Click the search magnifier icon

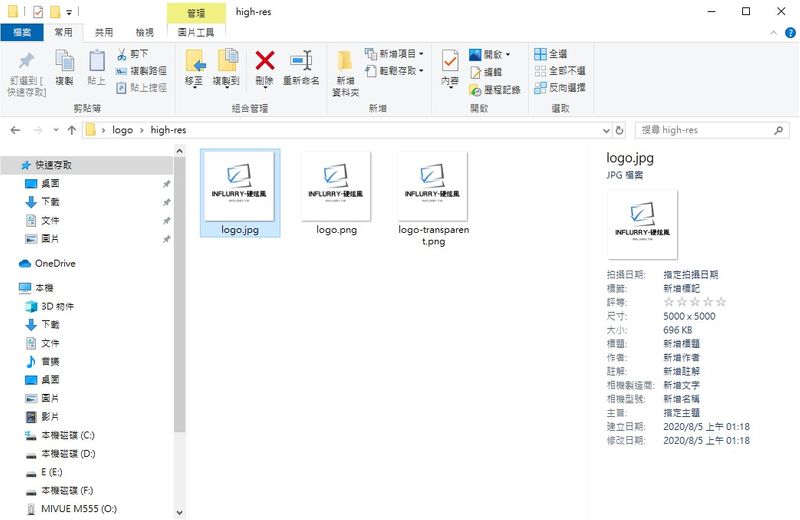pyautogui.click(x=778, y=130)
